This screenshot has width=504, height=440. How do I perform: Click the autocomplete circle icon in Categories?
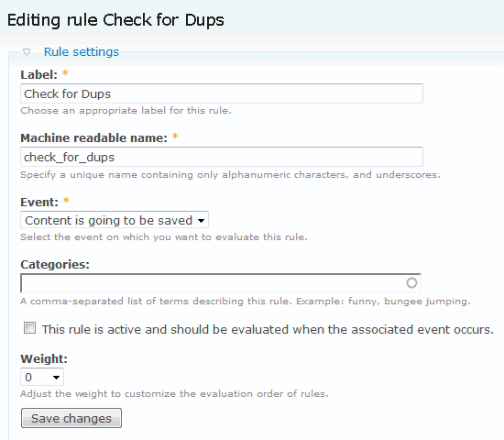tap(411, 283)
